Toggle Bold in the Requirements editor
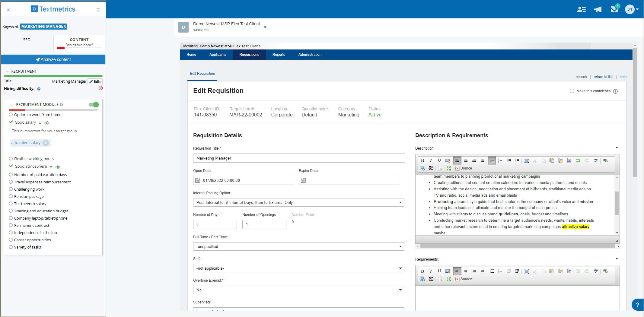This screenshot has width=644, height=317. (x=422, y=271)
